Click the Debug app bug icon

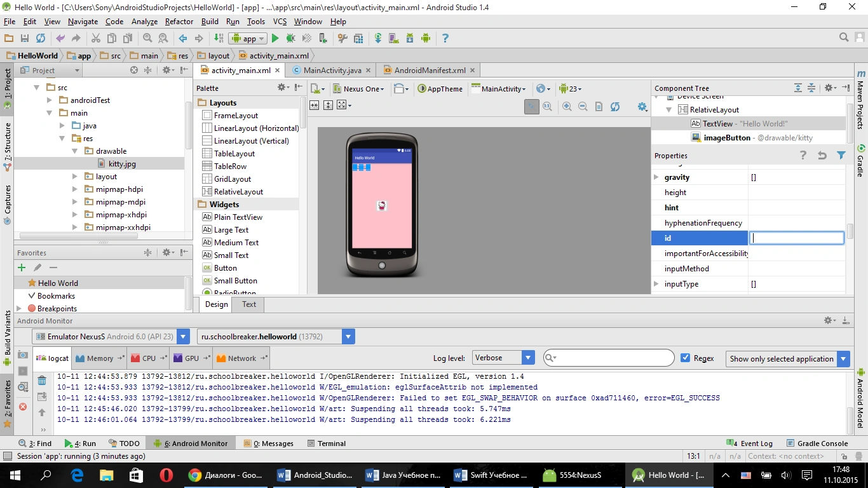tap(290, 38)
